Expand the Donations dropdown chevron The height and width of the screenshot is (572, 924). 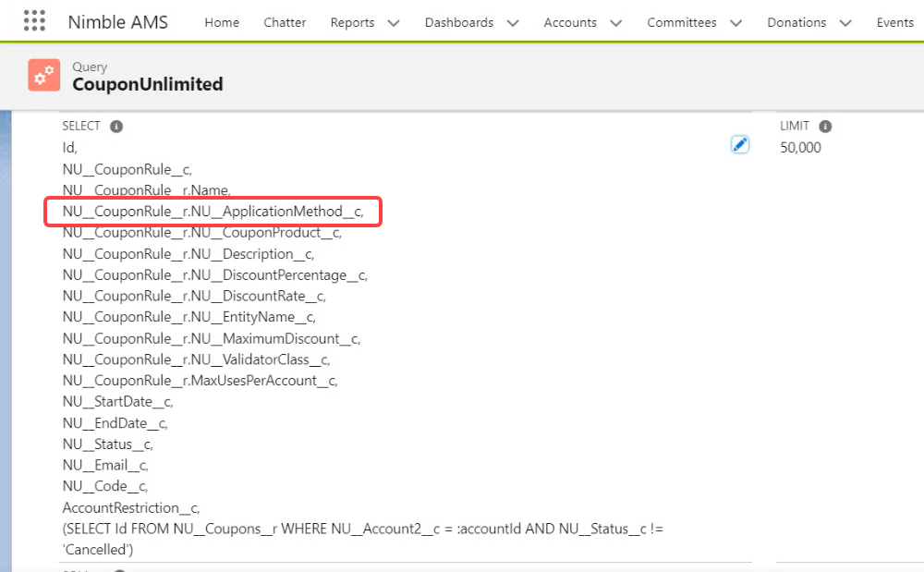point(845,23)
